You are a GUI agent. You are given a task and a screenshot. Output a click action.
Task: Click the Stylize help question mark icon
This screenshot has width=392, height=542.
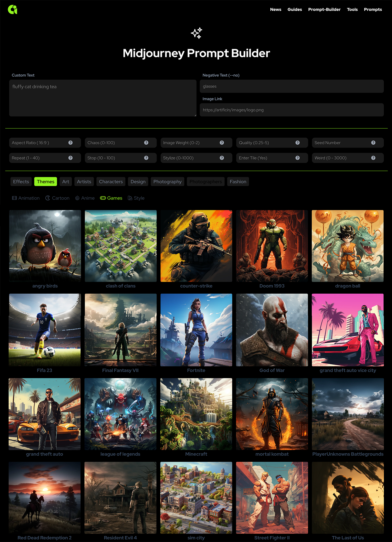point(222,158)
